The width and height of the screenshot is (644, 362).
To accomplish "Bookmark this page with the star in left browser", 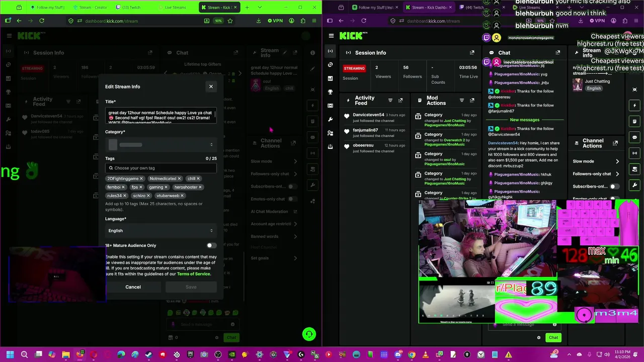I will coord(230,21).
